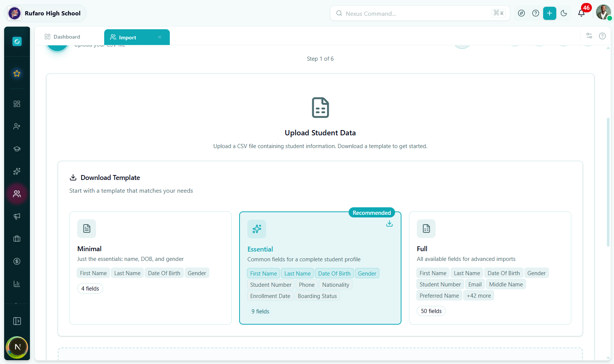The height and width of the screenshot is (364, 614).
Task: Click the Full template spreadsheet icon
Action: point(426,229)
